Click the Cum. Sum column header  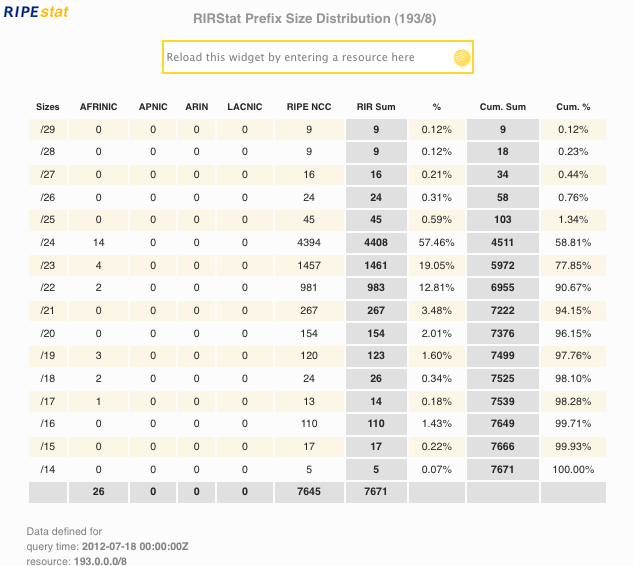[x=503, y=107]
